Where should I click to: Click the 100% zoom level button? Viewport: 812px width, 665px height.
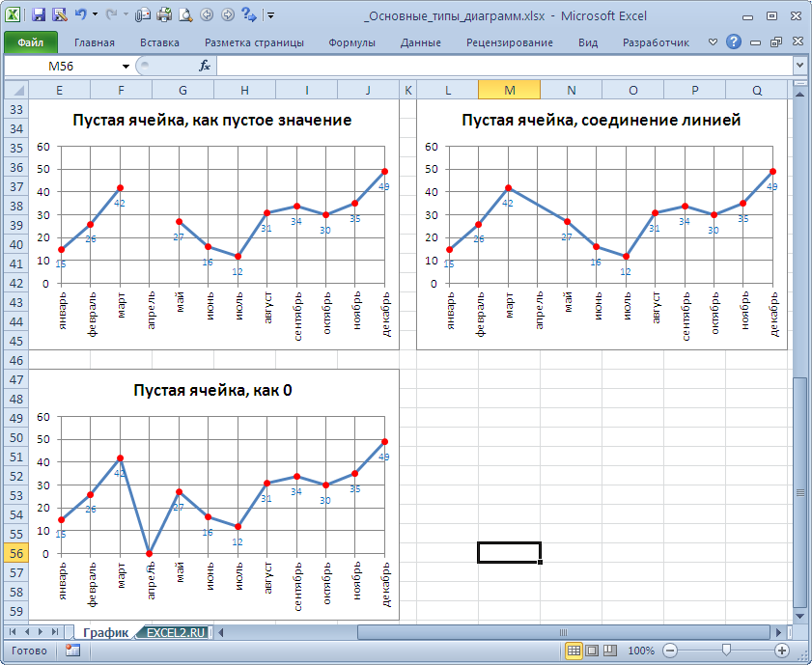pyautogui.click(x=641, y=651)
